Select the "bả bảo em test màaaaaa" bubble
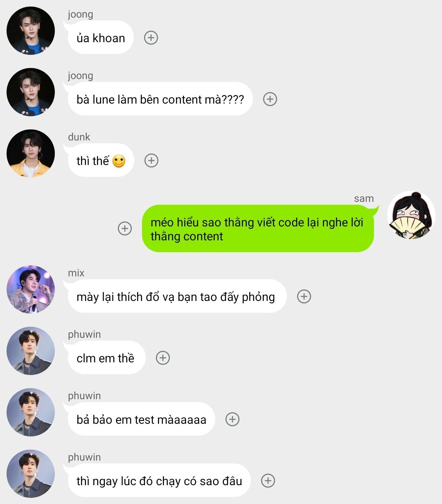 coord(142,419)
